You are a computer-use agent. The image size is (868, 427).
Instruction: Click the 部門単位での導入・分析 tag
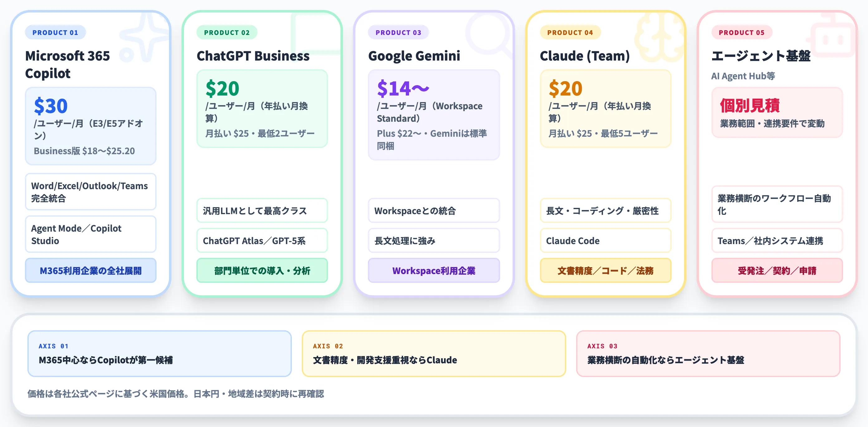[262, 271]
